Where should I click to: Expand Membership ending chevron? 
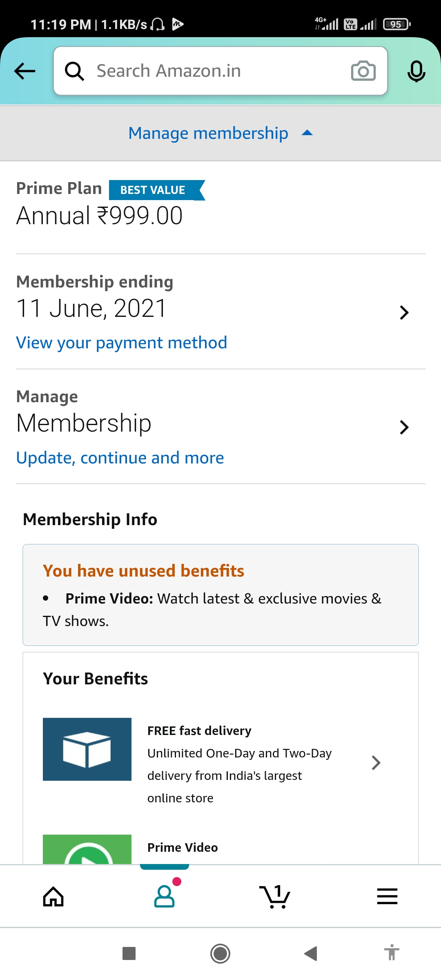pos(404,312)
